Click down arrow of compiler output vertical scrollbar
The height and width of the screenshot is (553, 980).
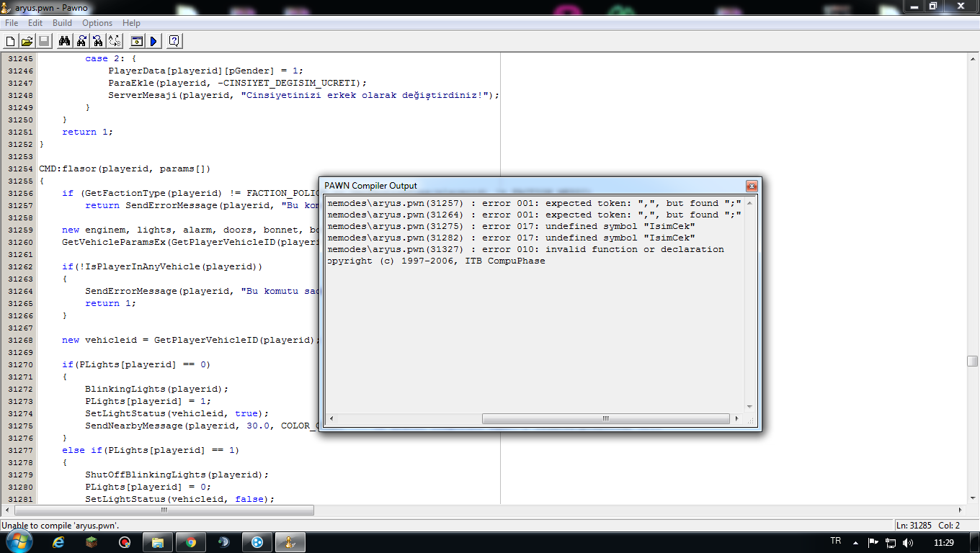click(x=749, y=407)
